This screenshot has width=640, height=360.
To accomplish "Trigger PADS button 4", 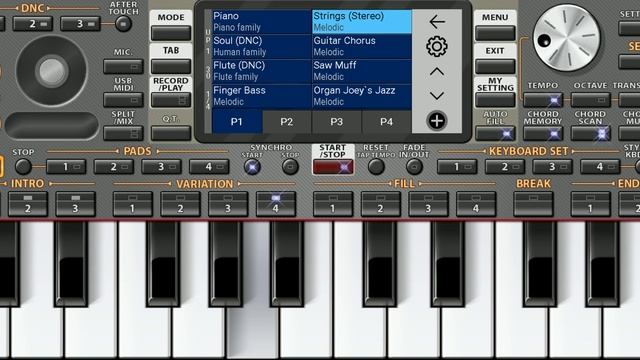I will tap(209, 167).
